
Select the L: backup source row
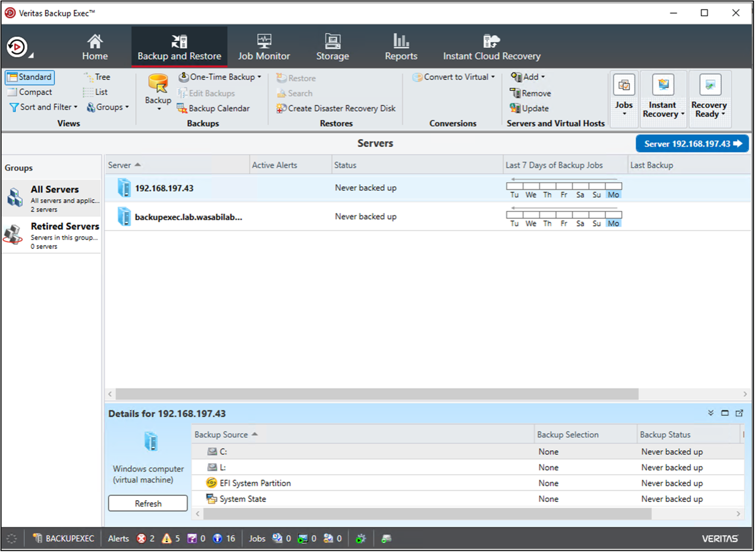(468, 467)
